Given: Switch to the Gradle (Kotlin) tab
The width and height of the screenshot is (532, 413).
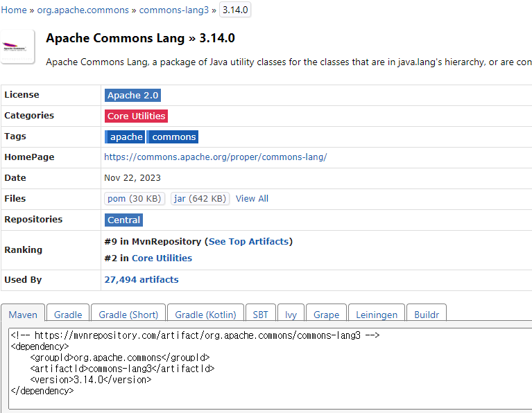Looking at the screenshot, I should coord(205,315).
